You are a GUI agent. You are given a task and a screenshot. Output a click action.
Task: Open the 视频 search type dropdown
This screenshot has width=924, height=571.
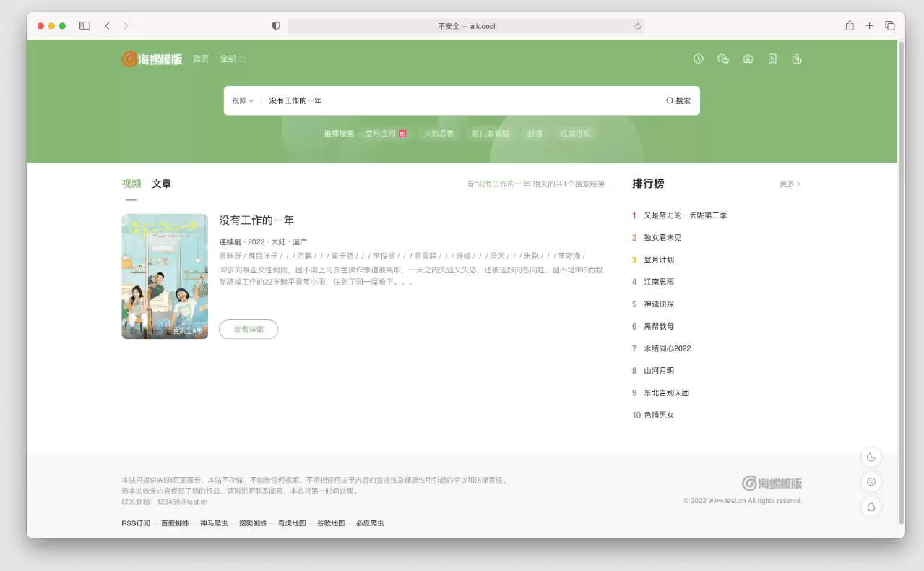coord(243,101)
